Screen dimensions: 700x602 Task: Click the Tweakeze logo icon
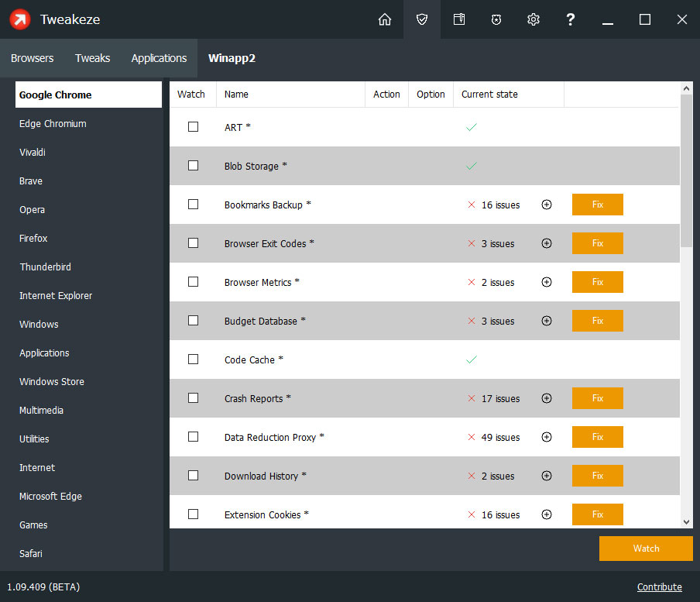19,19
